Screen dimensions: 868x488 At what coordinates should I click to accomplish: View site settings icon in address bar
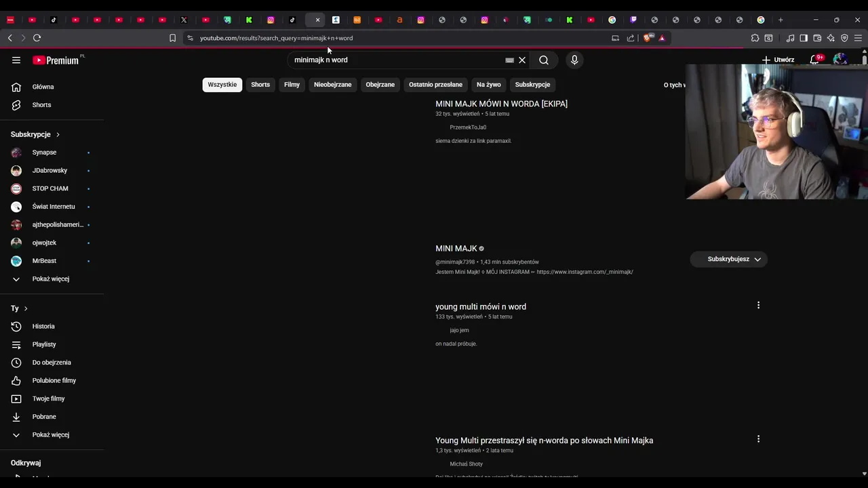point(190,38)
